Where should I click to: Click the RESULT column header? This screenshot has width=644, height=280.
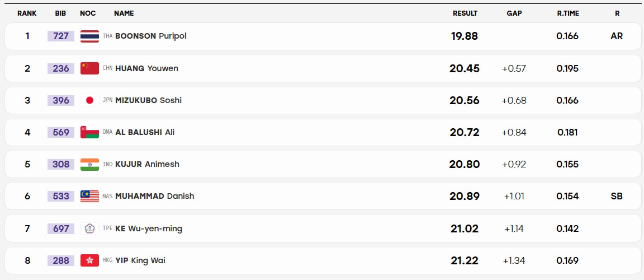(x=465, y=13)
